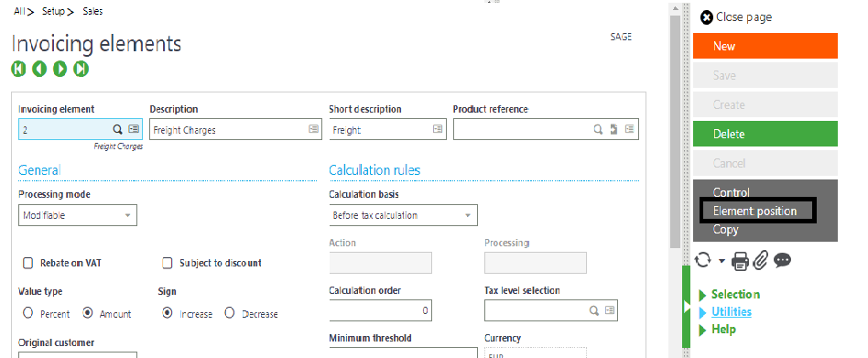Click the orange New button
The image size is (868, 358).
[765, 46]
